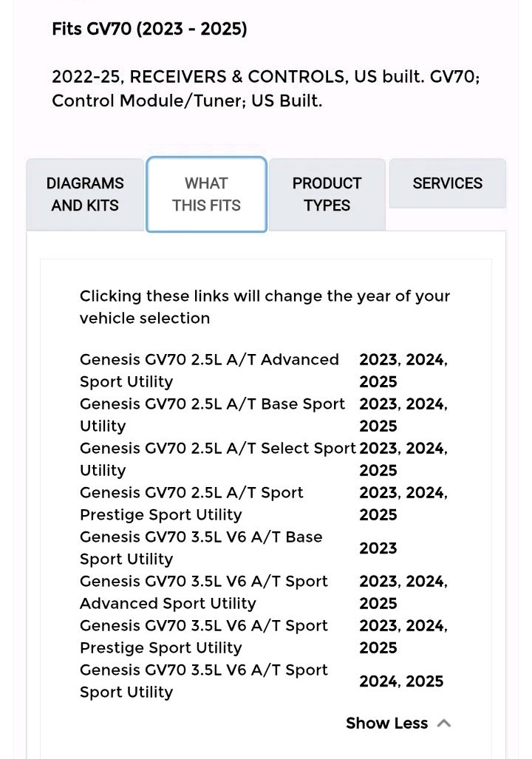Choose 2023 for GV70 2.5L Advanced
This screenshot has height=759, width=532.
pyautogui.click(x=379, y=360)
